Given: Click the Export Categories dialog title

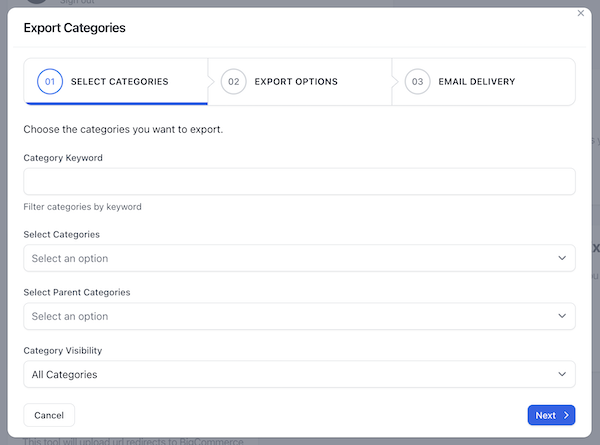Looking at the screenshot, I should click(x=75, y=28).
